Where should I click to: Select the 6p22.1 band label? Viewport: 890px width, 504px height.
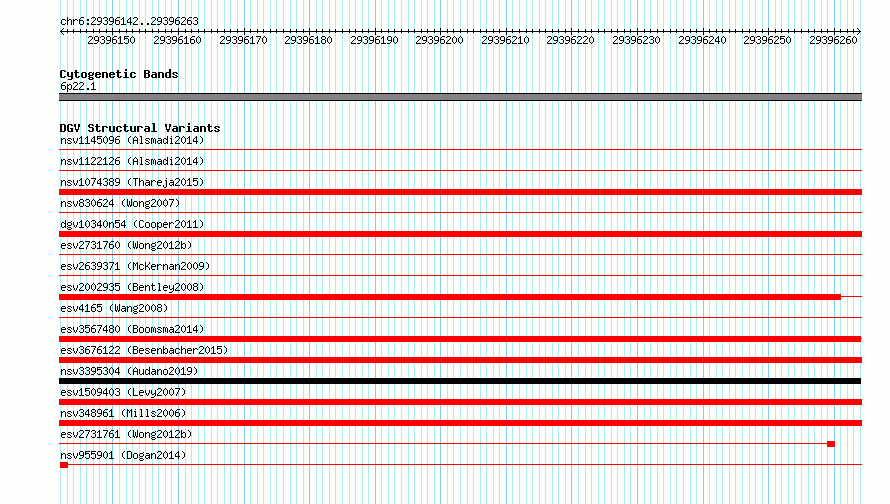point(78,86)
